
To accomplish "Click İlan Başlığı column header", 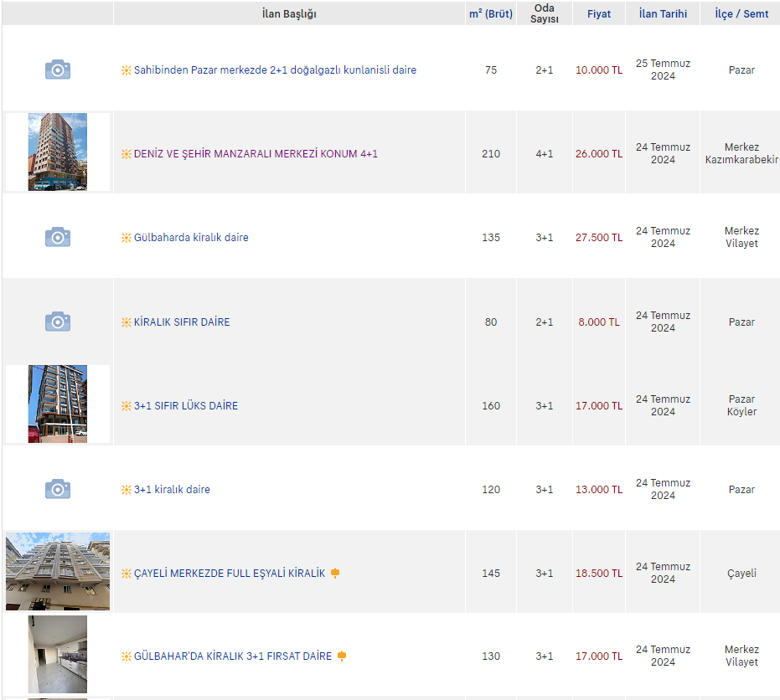I will pos(289,14).
